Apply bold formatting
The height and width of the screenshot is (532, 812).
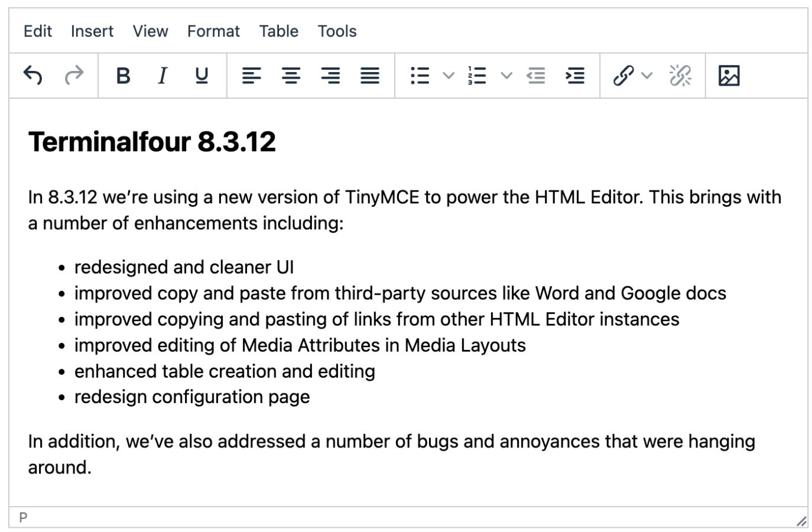[122, 76]
